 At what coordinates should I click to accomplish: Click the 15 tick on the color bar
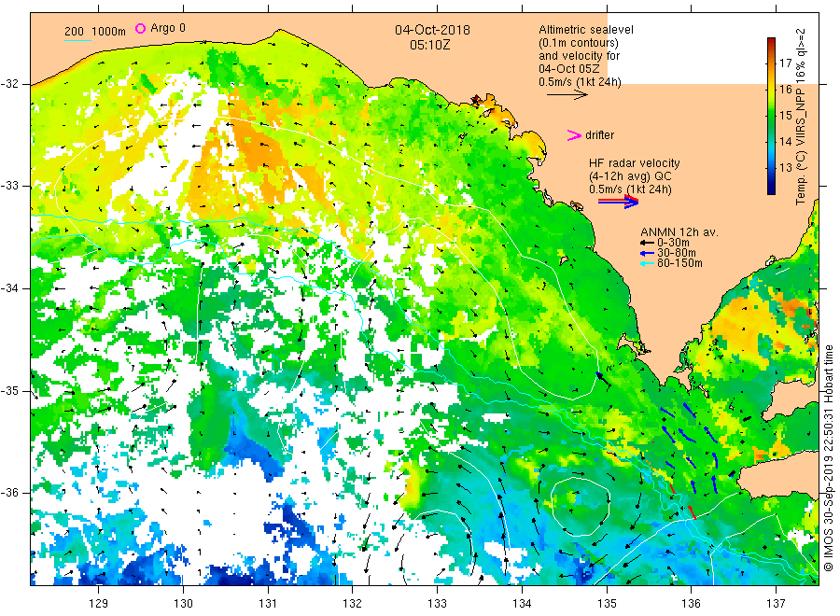785,115
